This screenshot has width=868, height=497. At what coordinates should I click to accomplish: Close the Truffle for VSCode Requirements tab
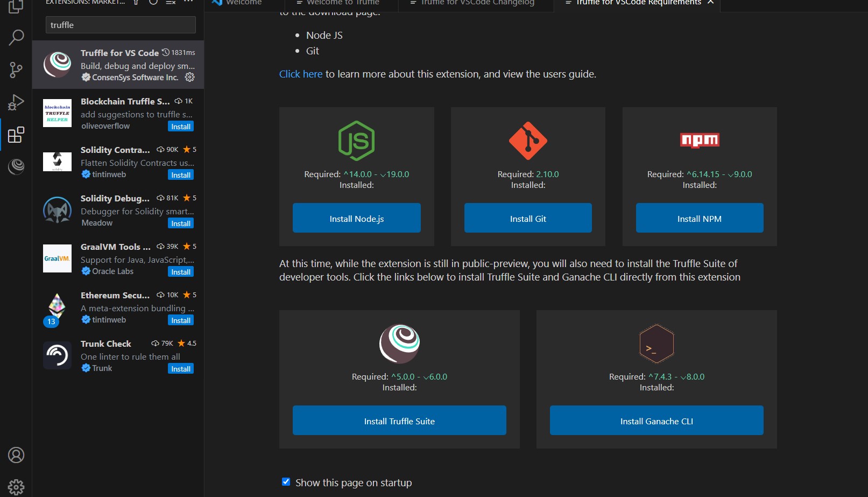[710, 3]
